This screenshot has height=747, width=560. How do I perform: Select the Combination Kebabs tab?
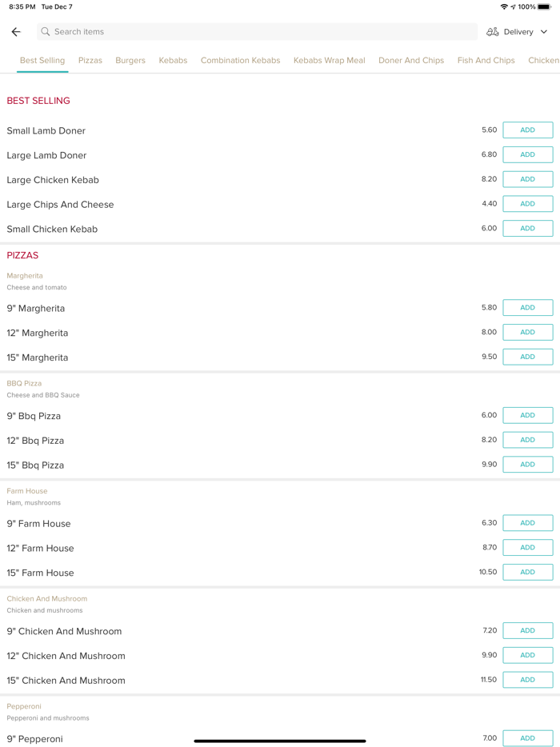[240, 61]
